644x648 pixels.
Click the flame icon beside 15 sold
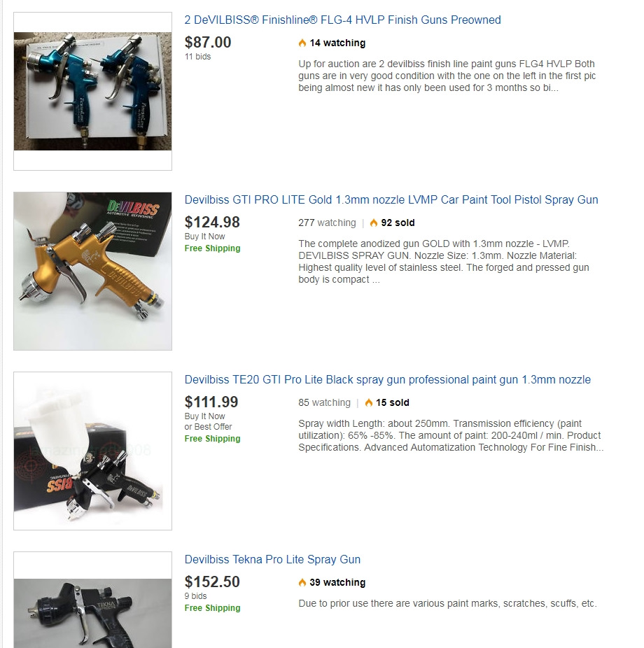pyautogui.click(x=369, y=402)
